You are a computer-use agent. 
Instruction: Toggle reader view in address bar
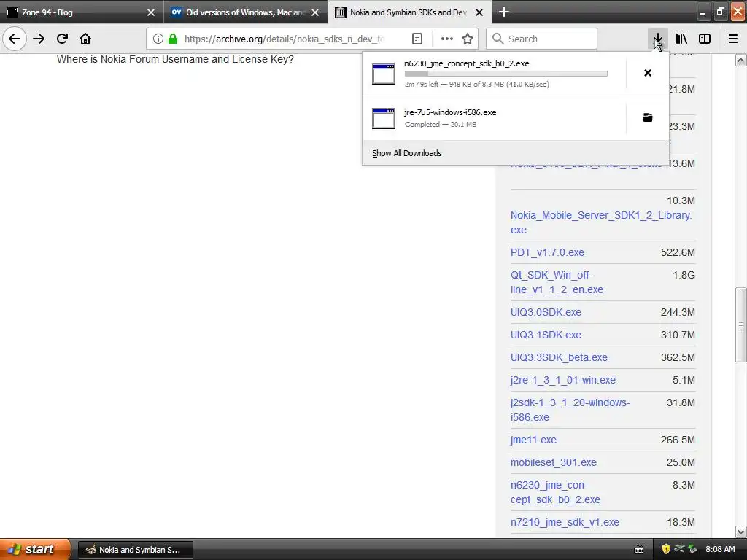click(x=417, y=39)
